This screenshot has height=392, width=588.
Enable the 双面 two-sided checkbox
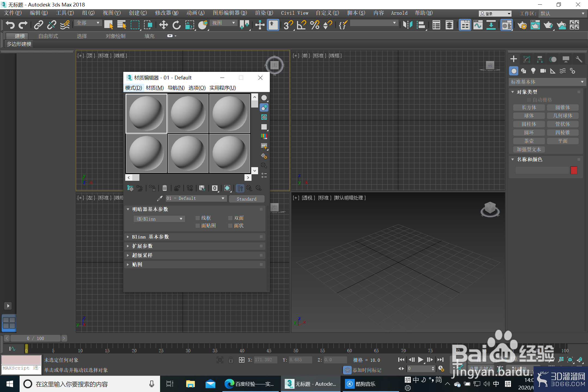(x=230, y=218)
